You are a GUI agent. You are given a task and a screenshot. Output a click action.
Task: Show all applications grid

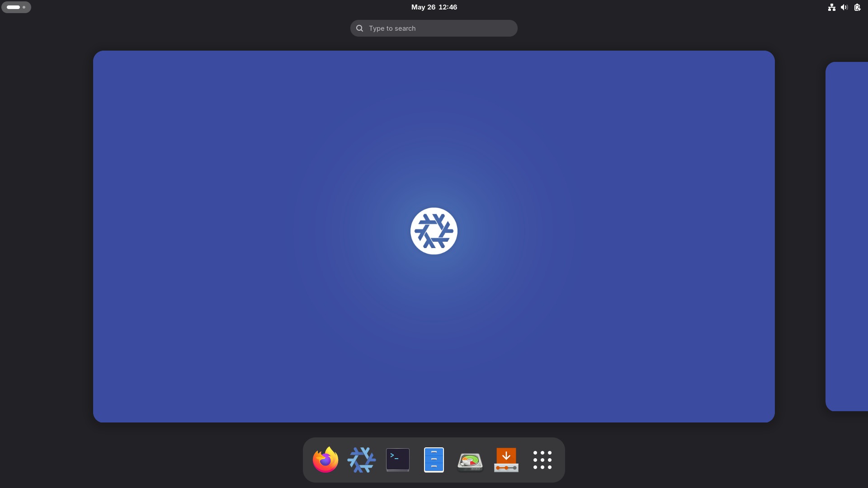[x=542, y=460]
